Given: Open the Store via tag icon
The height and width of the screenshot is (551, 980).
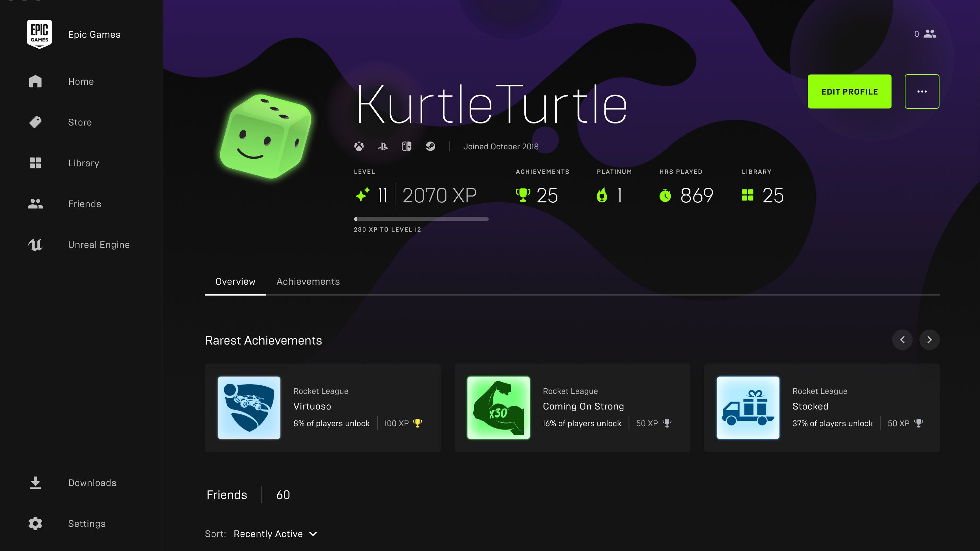Looking at the screenshot, I should [35, 122].
